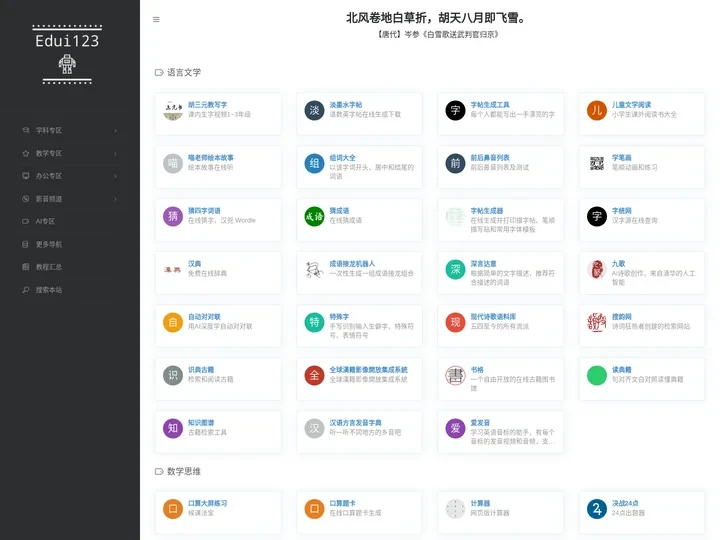Click the yellow 自 icon for 自动对对联
The width and height of the screenshot is (720, 540).
pyautogui.click(x=173, y=322)
